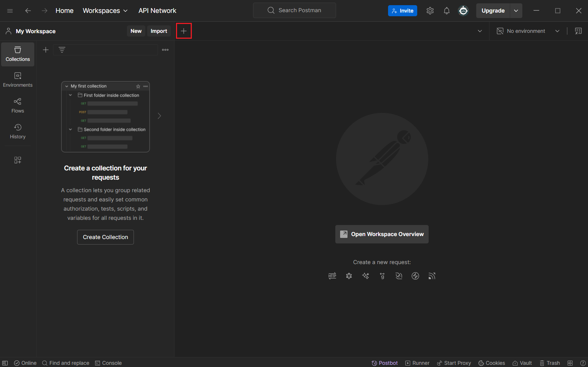Image resolution: width=588 pixels, height=367 pixels.
Task: Click Start Proxy in status bar
Action: (x=454, y=363)
